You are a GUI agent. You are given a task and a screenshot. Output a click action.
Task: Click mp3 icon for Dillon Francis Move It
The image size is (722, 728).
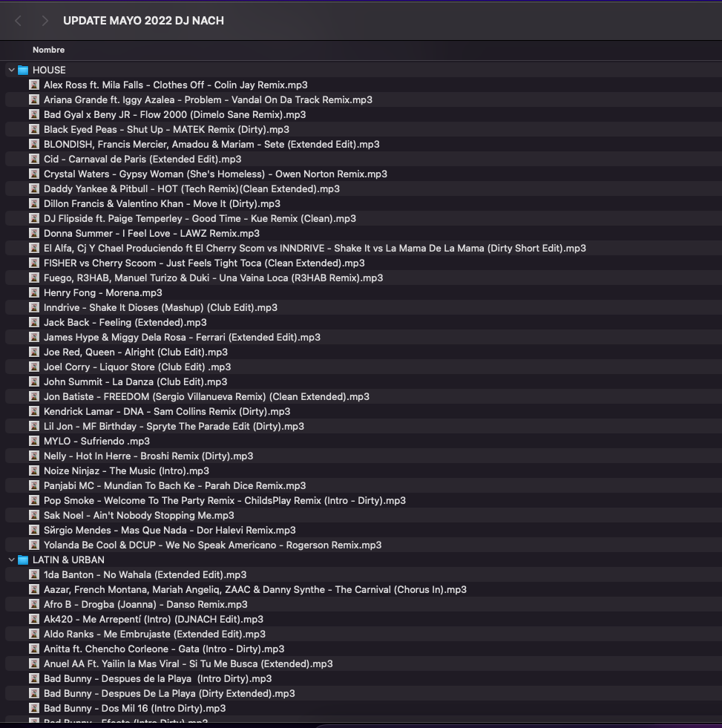(x=34, y=204)
